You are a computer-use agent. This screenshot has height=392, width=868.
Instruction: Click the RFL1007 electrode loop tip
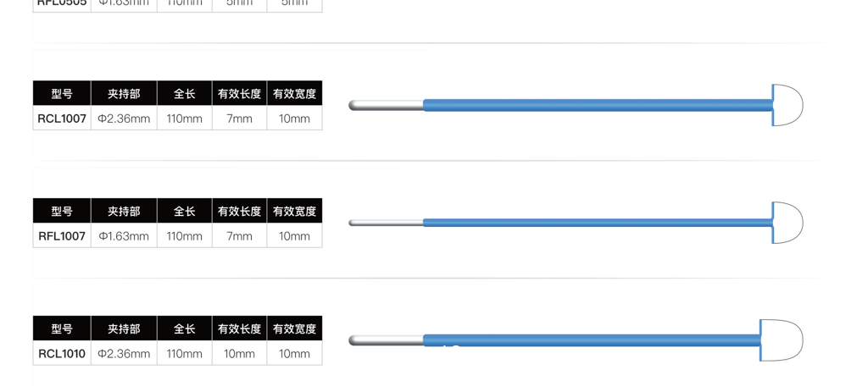point(788,223)
